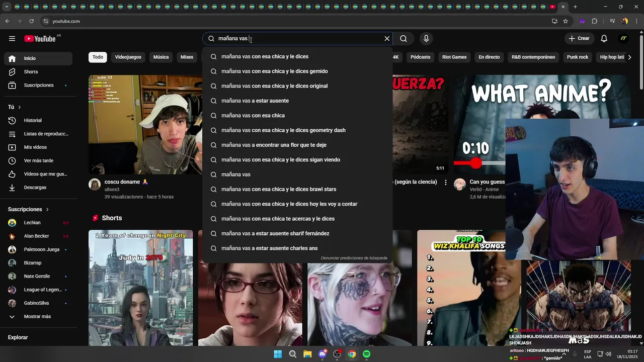
Task: Open a new browser tab
Action: (575, 7)
